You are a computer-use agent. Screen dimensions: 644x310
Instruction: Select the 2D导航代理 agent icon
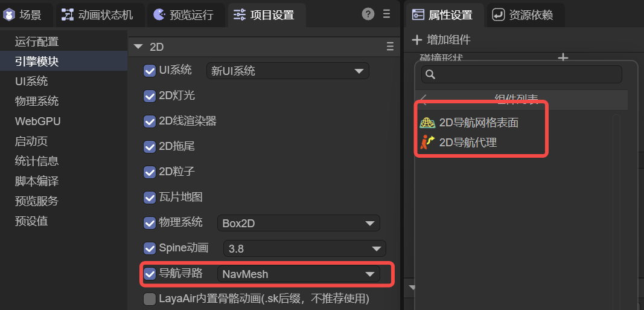427,143
